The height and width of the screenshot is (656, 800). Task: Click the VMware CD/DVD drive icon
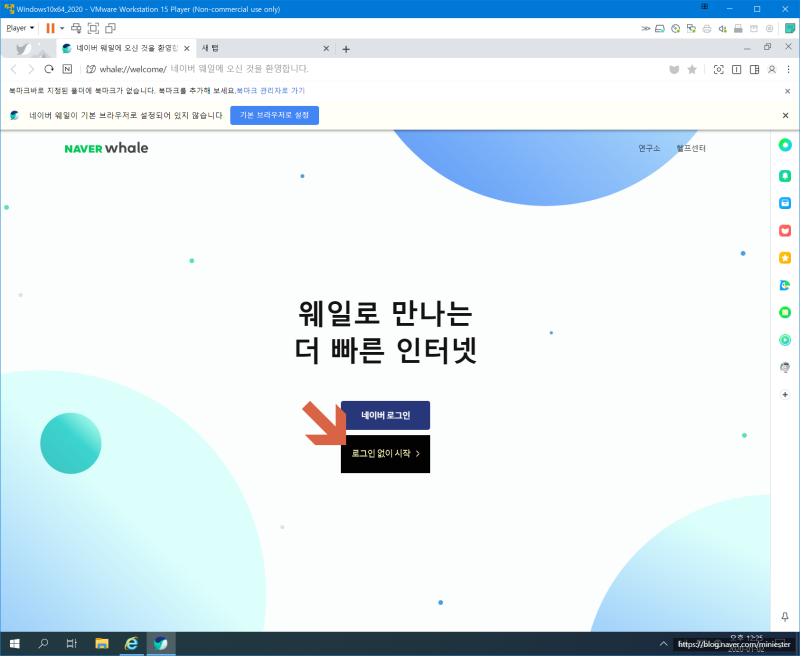pyautogui.click(x=676, y=29)
